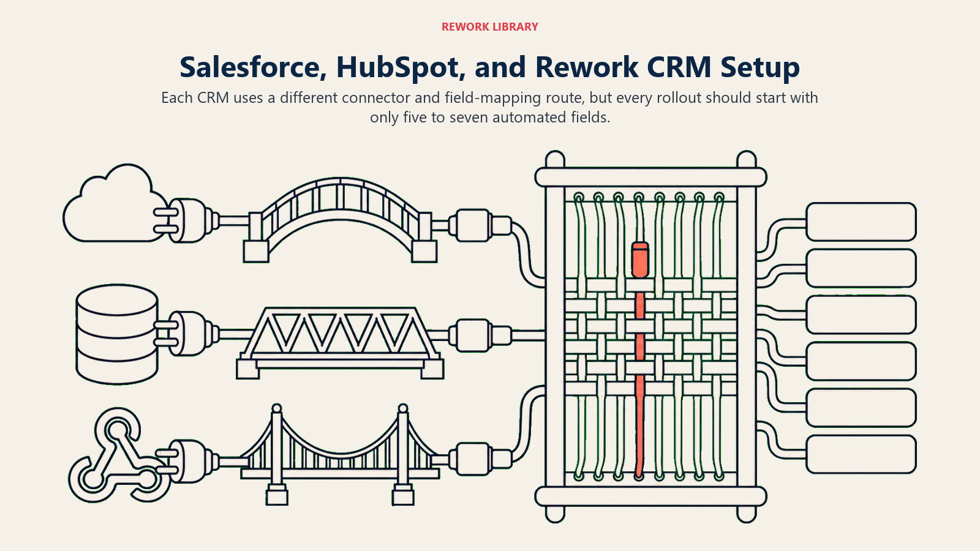
Task: Click the cloud icon
Action: (x=115, y=203)
